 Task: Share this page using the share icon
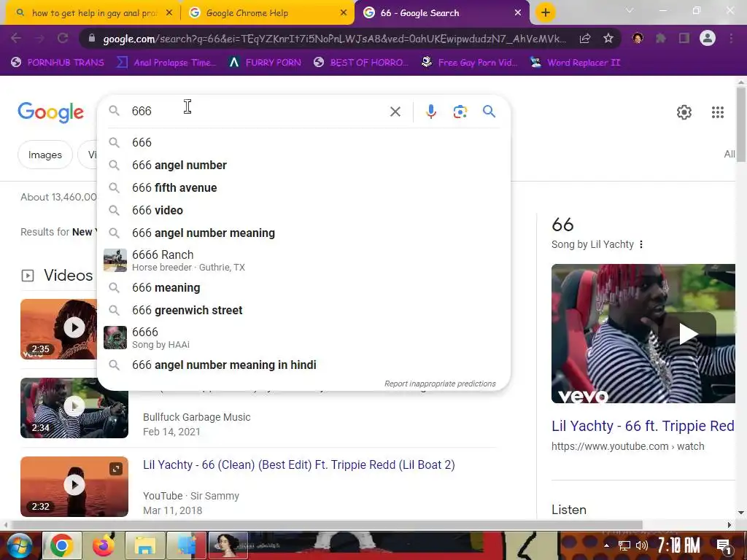584,38
